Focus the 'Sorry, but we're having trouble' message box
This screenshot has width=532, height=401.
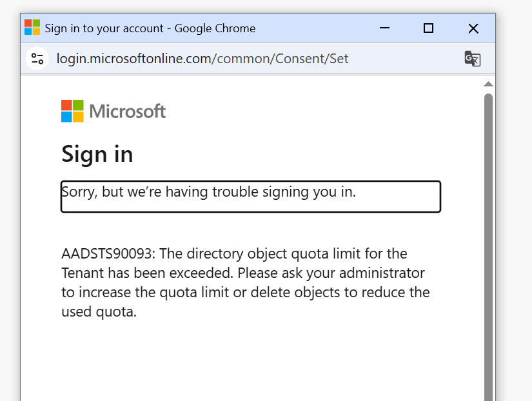point(251,197)
